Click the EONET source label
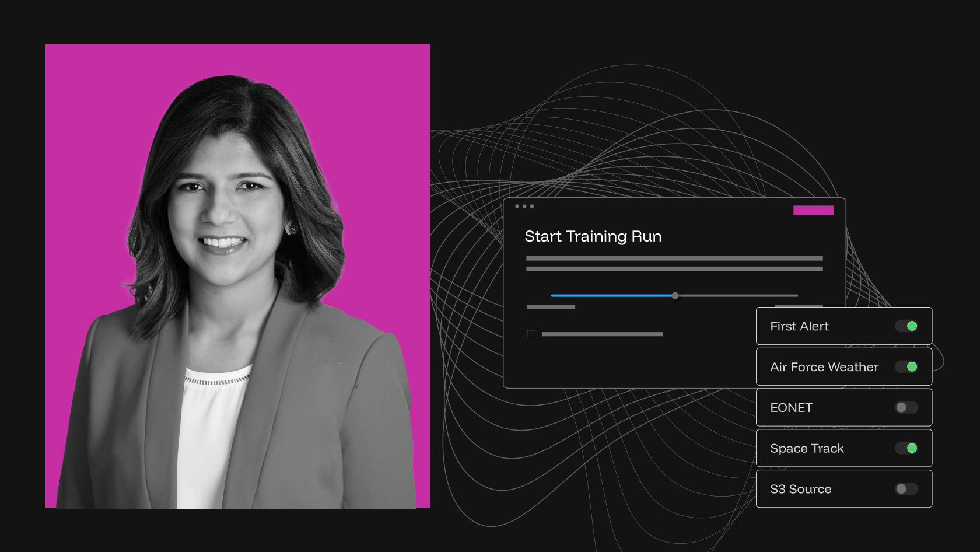 791,408
